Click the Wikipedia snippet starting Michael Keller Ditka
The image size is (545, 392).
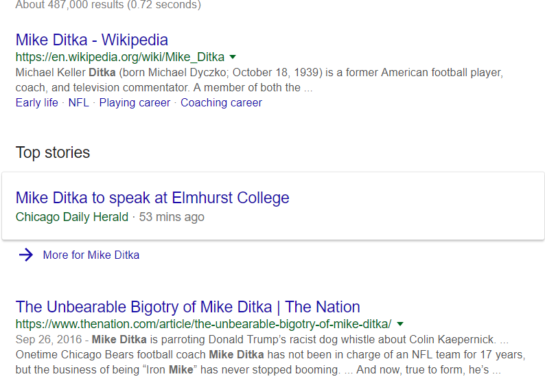(x=259, y=80)
